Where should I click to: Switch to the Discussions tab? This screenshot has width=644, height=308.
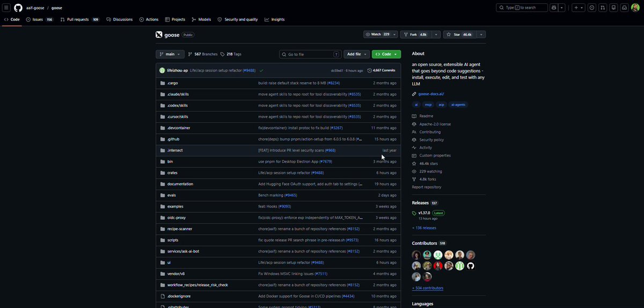coord(120,19)
